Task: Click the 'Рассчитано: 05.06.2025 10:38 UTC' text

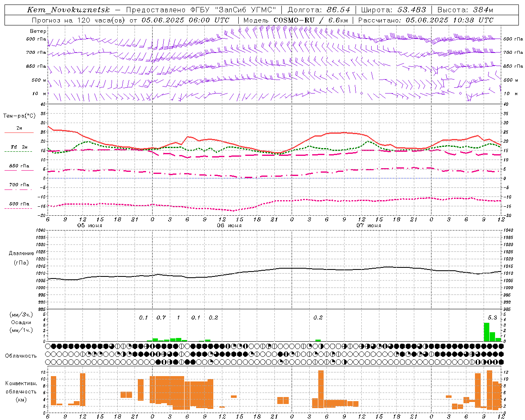Action: click(x=426, y=20)
